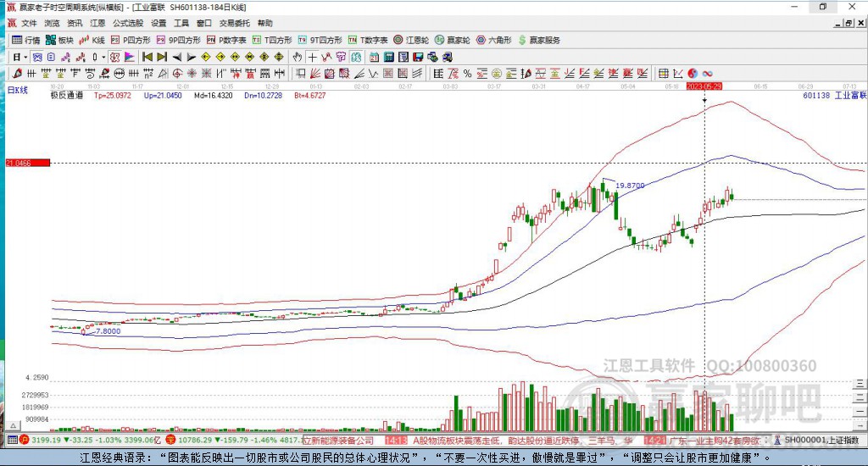
Task: Jump to last bar icon
Action: [162, 57]
